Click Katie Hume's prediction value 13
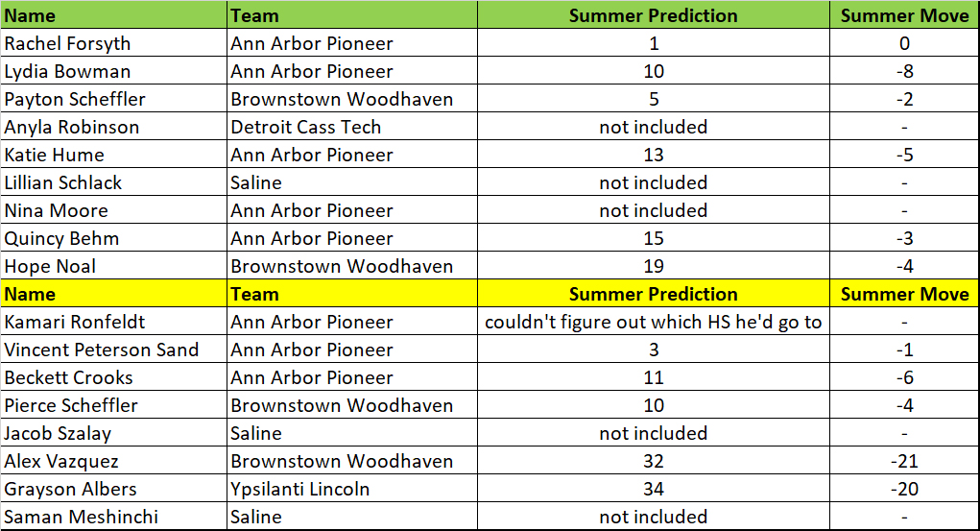The image size is (980, 531). [653, 155]
